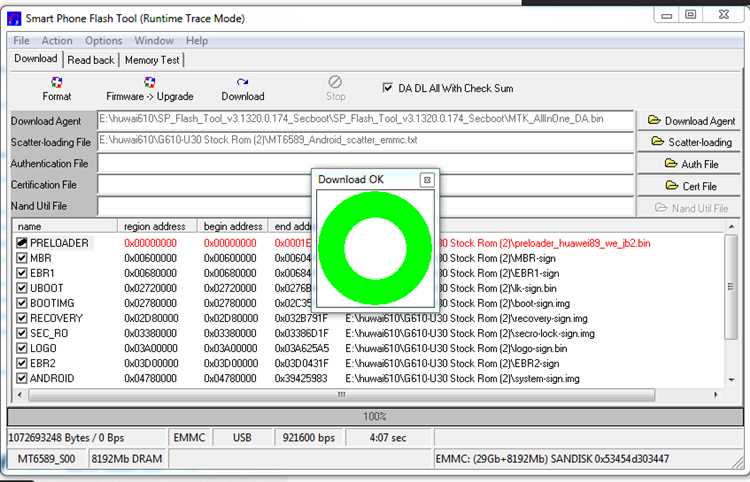
Task: Disable the ANDROID partition checkbox
Action: (x=22, y=379)
